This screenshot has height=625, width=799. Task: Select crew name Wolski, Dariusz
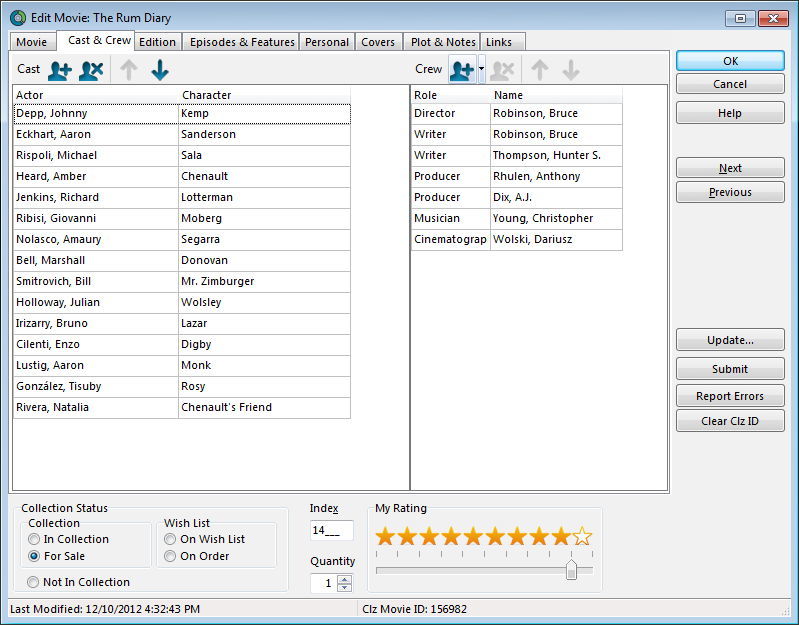coord(556,239)
